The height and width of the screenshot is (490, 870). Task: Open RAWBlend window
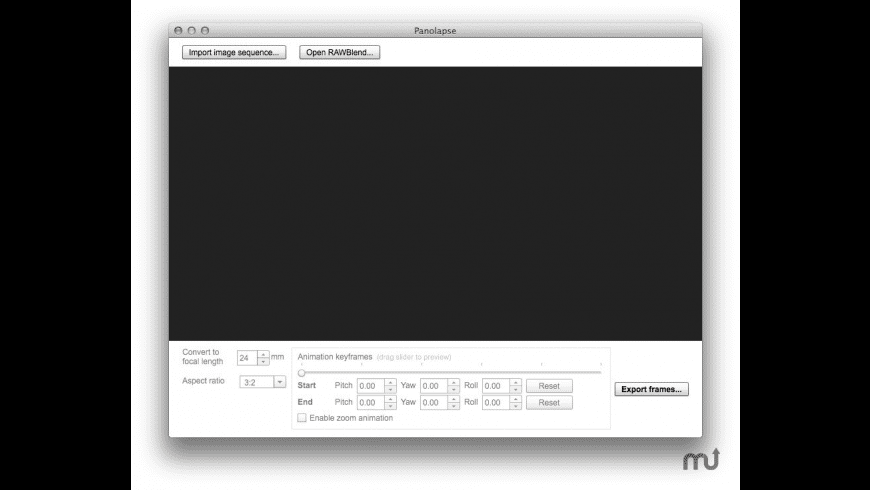point(339,52)
